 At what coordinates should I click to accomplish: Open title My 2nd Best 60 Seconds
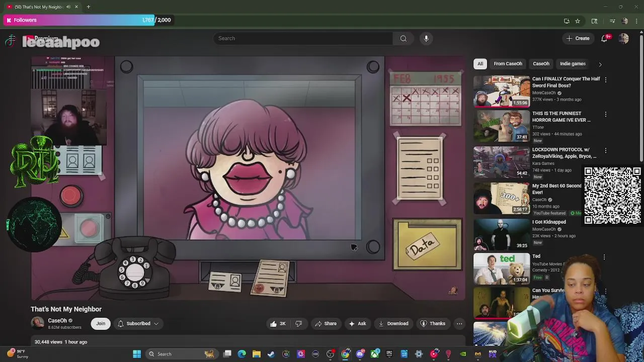[x=557, y=189]
